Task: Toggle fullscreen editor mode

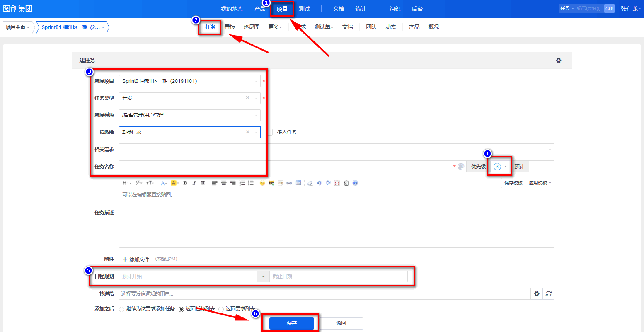Action: coord(337,183)
